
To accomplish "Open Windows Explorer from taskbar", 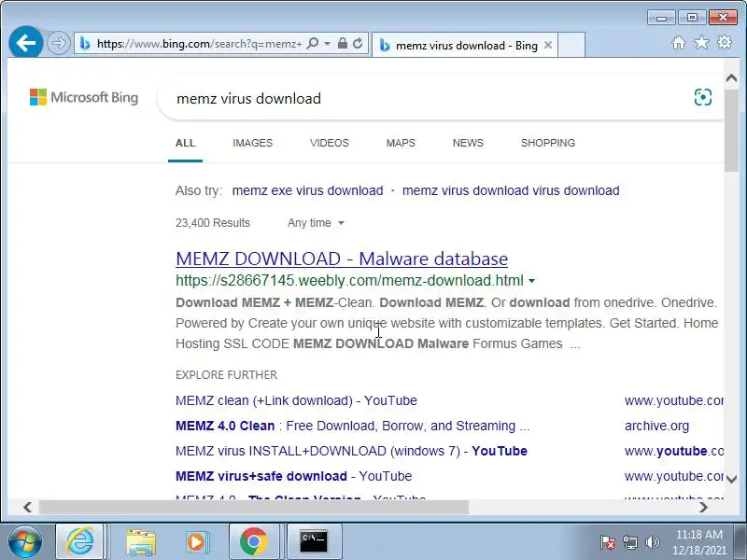I will click(x=141, y=542).
